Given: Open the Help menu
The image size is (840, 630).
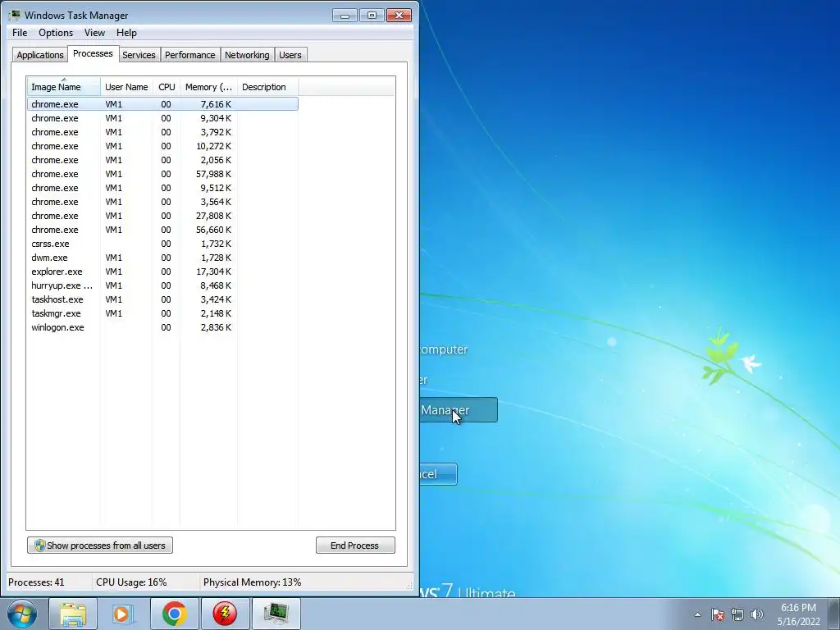Looking at the screenshot, I should point(126,33).
